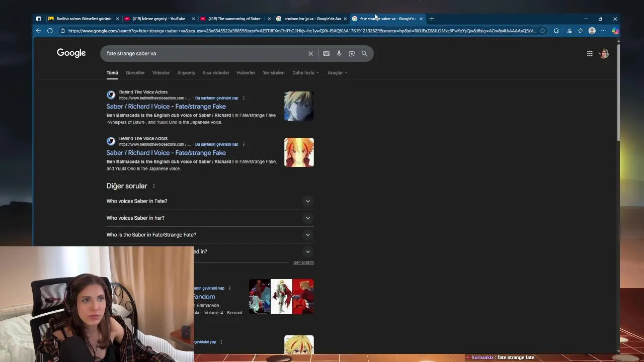
Task: Close the 'phainon hsr jp va' tab
Action: (345, 19)
